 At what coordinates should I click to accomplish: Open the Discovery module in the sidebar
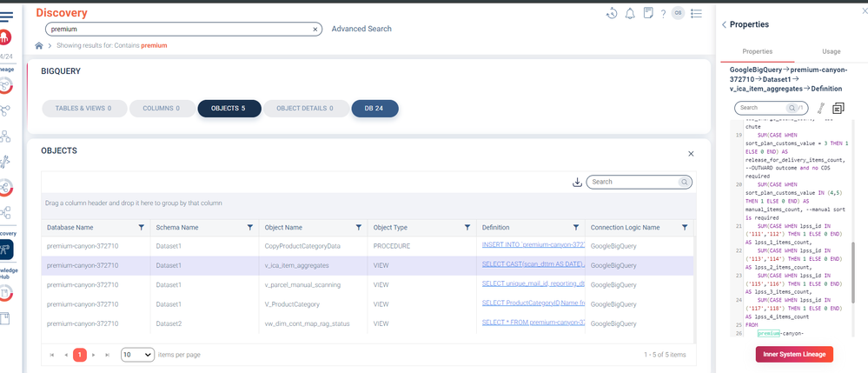click(x=6, y=250)
